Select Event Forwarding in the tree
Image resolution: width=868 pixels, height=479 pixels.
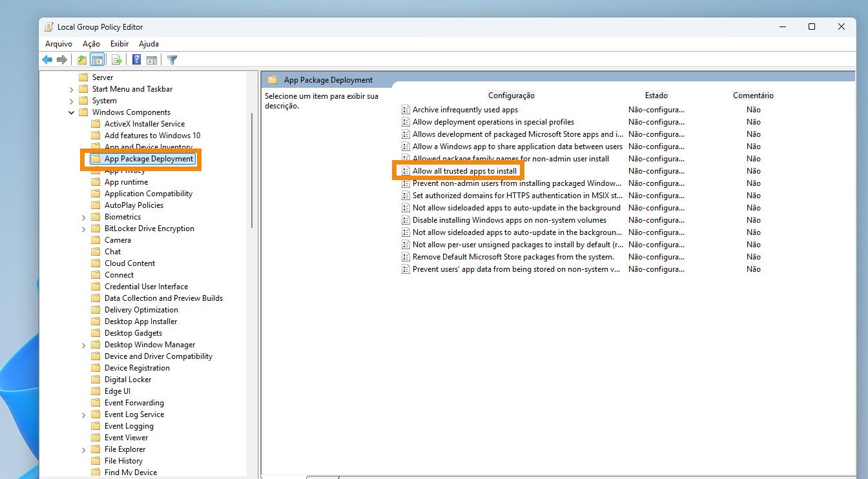pyautogui.click(x=134, y=403)
